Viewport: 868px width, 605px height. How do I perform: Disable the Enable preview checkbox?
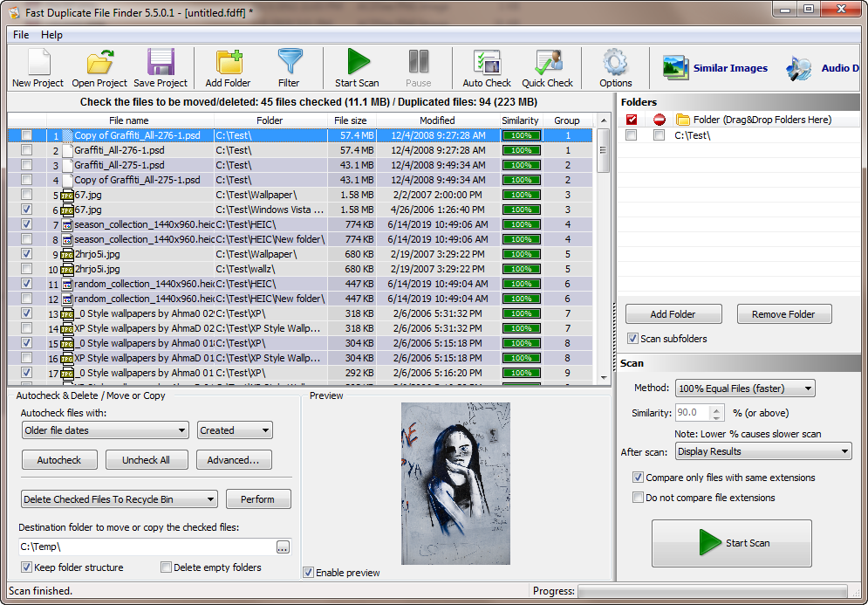[309, 573]
